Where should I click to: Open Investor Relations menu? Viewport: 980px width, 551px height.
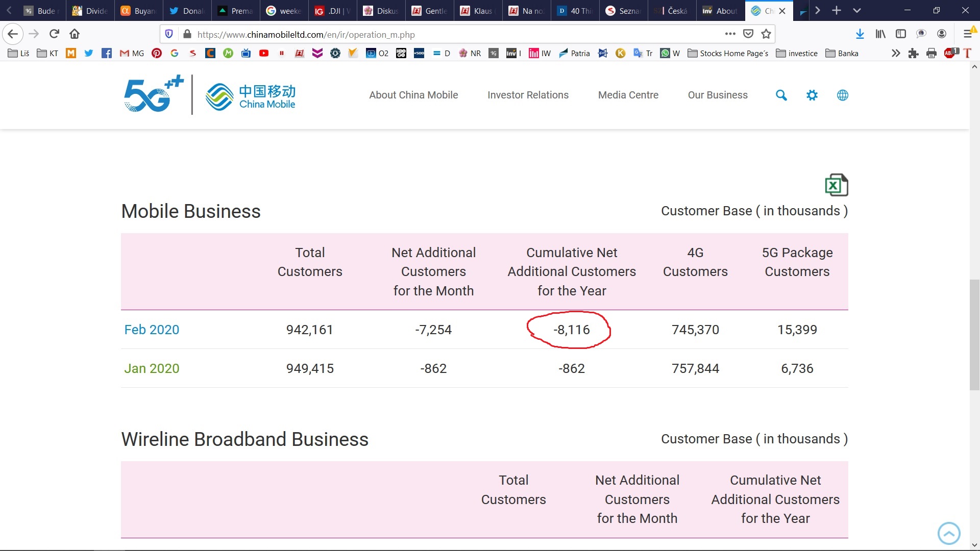tap(528, 95)
